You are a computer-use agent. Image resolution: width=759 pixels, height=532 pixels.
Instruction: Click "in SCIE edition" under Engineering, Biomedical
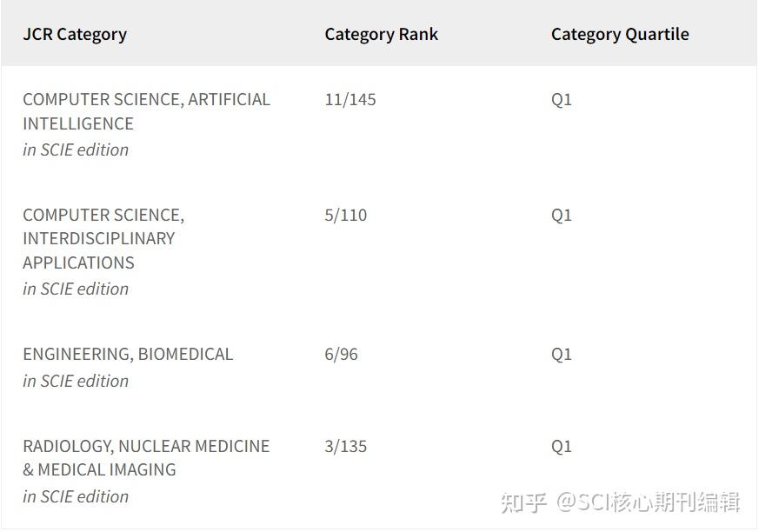click(x=76, y=381)
